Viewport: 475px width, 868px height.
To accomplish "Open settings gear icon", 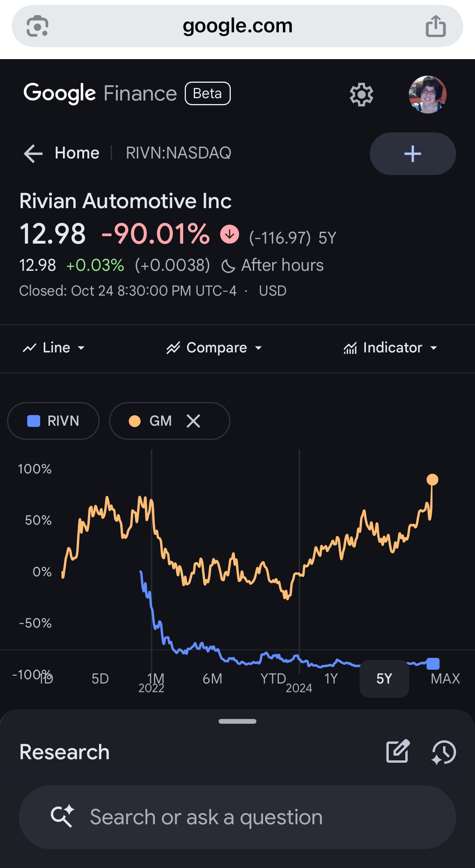I will pyautogui.click(x=361, y=95).
